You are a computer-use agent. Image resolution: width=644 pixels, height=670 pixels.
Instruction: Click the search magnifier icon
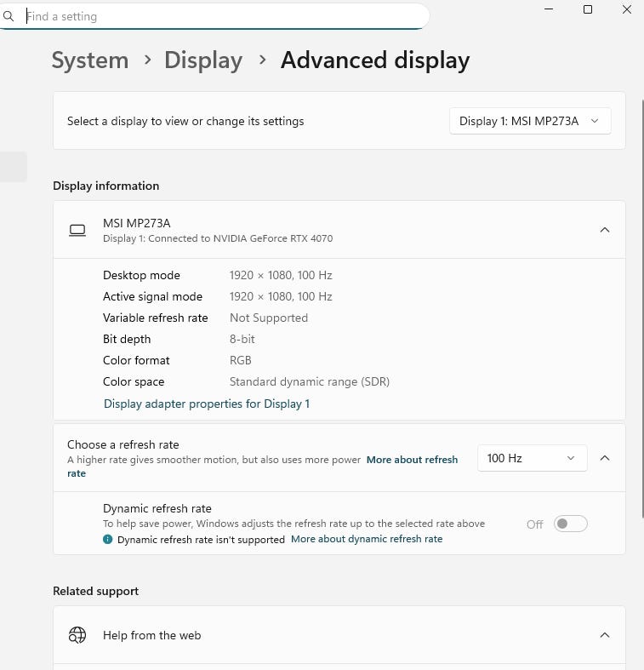point(9,16)
